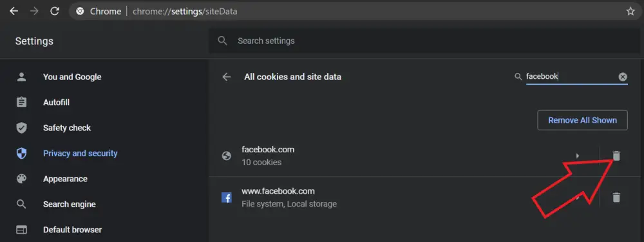Go back using the arrow beside All cookies and site data
Viewport: 644px width, 242px height.
[x=226, y=77]
